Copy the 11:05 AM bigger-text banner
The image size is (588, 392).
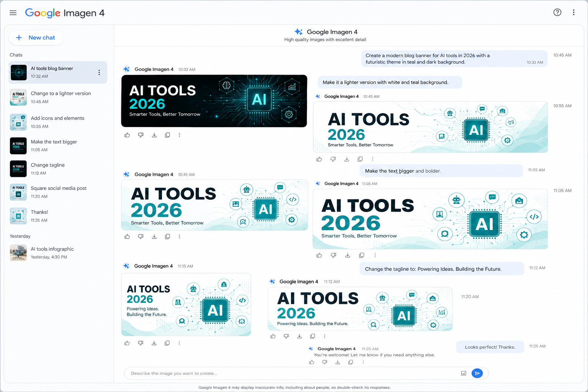point(361,255)
